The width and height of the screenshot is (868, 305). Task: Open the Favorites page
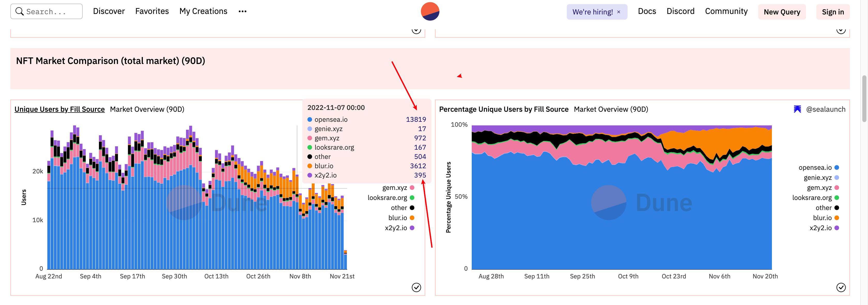pyautogui.click(x=152, y=11)
